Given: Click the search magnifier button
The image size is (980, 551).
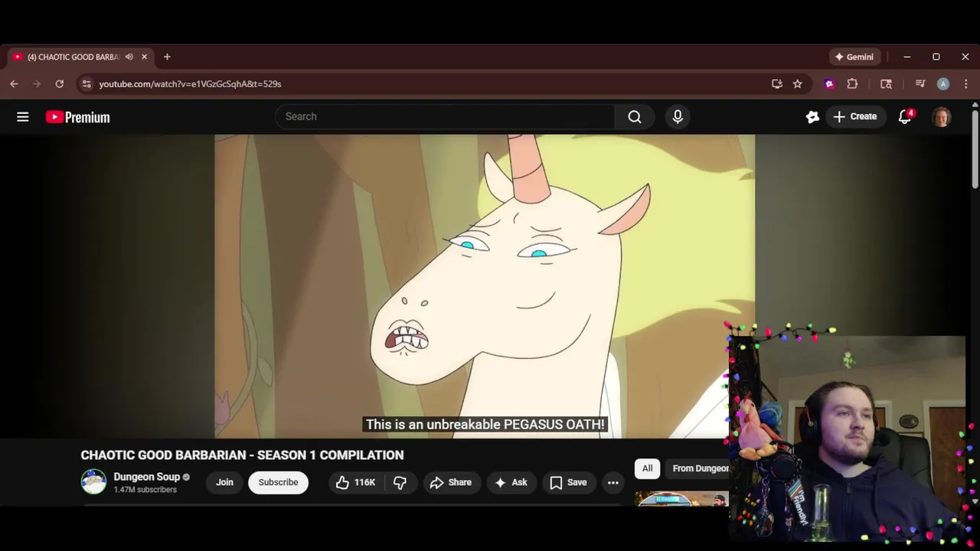Looking at the screenshot, I should 635,116.
